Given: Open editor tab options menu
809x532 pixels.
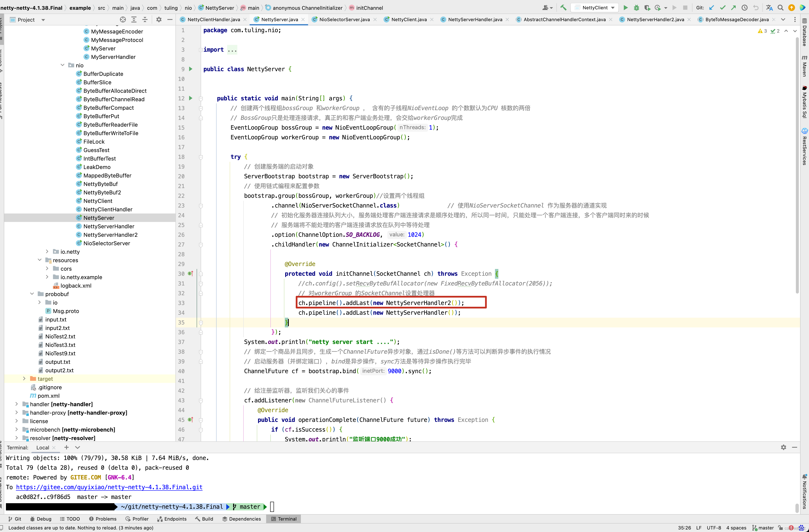Looking at the screenshot, I should pyautogui.click(x=795, y=20).
